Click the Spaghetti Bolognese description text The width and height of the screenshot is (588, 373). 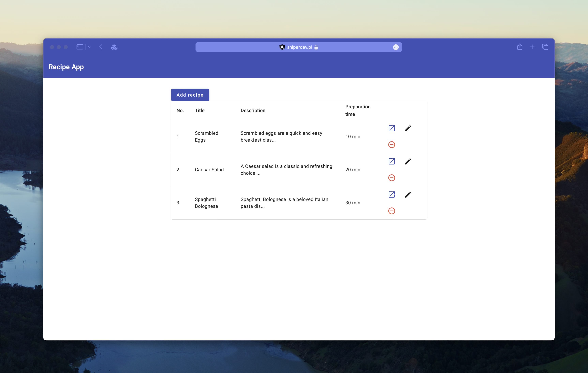[284, 203]
